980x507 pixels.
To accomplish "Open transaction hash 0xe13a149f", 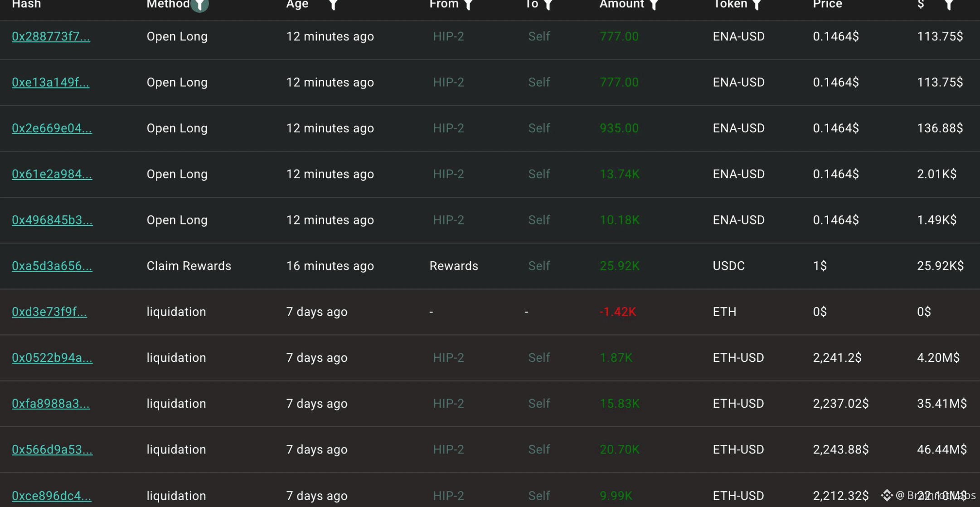I will click(x=50, y=82).
